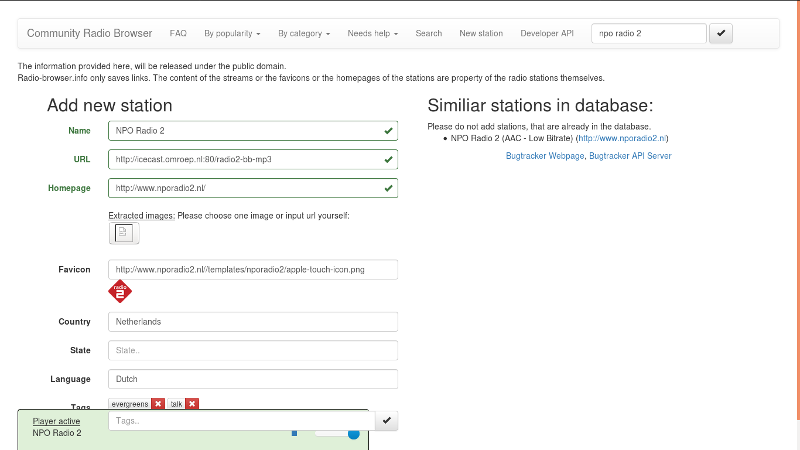The image size is (800, 450).
Task: Open the Needs help dropdown
Action: [x=372, y=33]
